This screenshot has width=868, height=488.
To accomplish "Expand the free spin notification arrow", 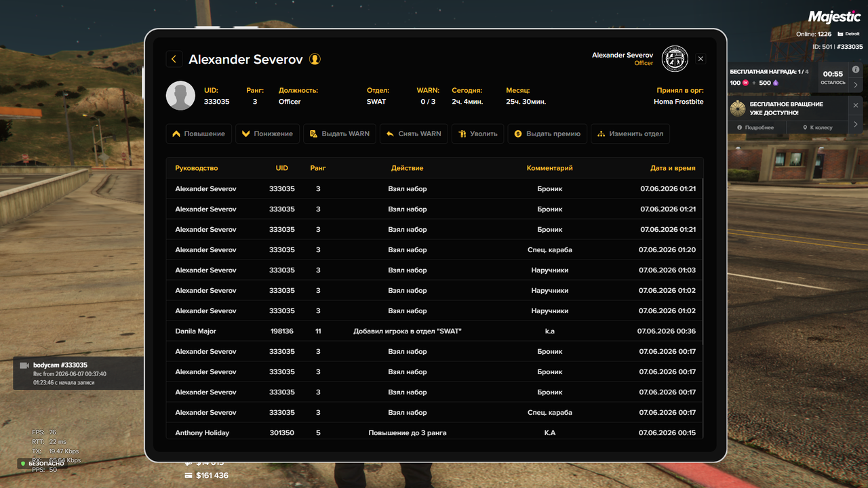I will (x=856, y=125).
